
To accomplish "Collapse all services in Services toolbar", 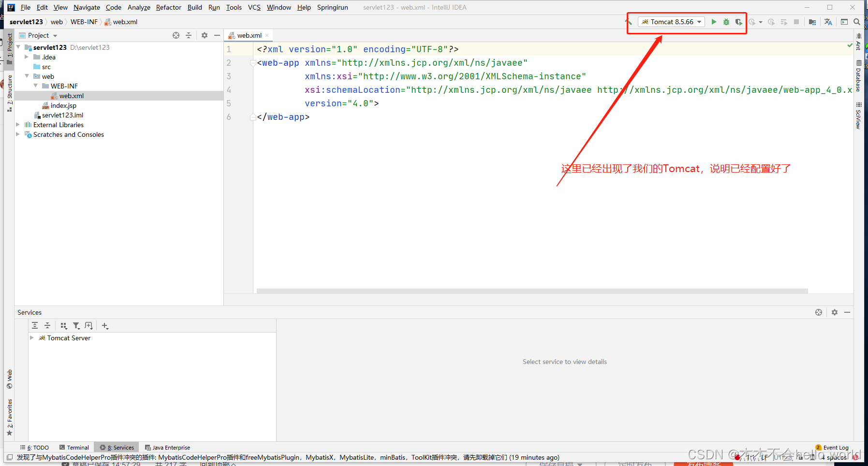I will pos(47,325).
